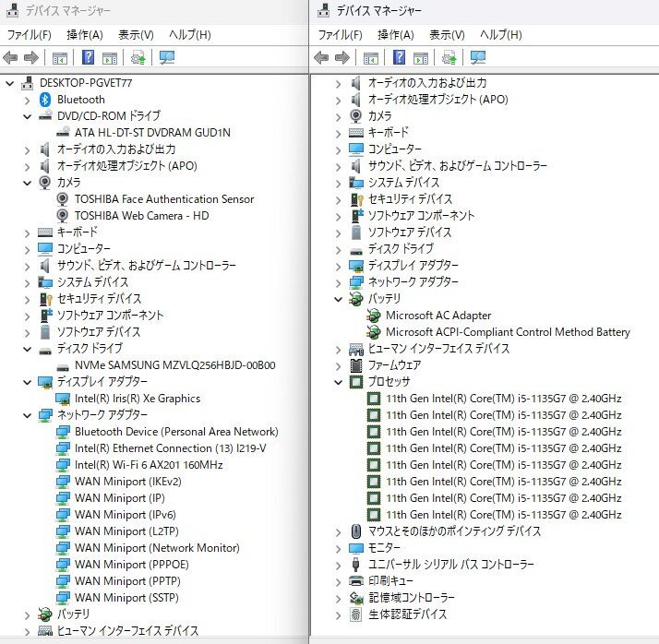This screenshot has height=644, width=659.
Task: Open 操作(A) menu in right window
Action: point(395,35)
